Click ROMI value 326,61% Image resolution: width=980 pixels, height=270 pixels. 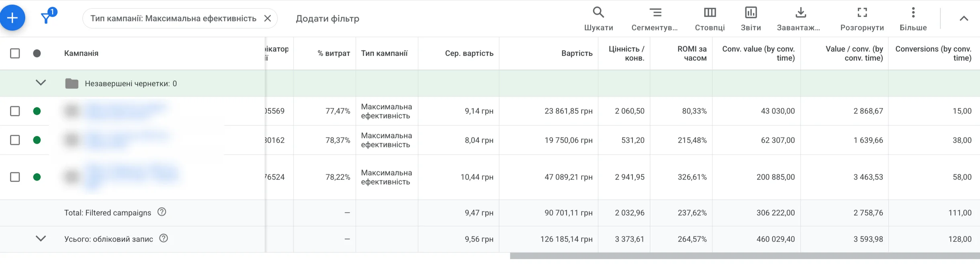click(x=692, y=177)
